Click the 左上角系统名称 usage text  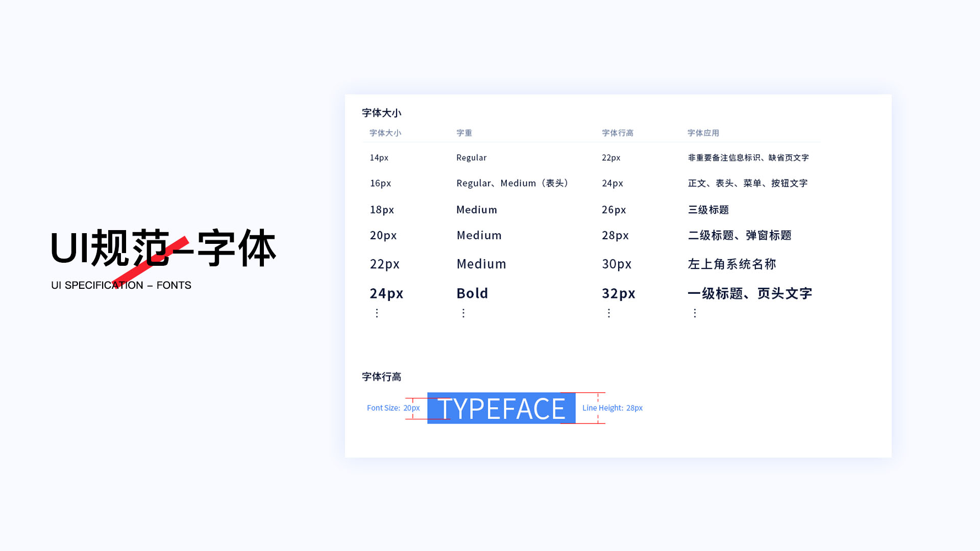point(731,264)
